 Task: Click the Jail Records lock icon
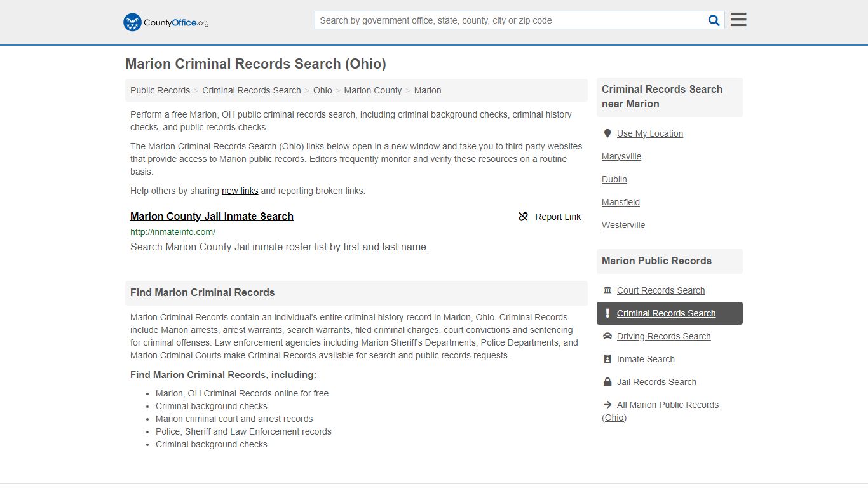(607, 382)
